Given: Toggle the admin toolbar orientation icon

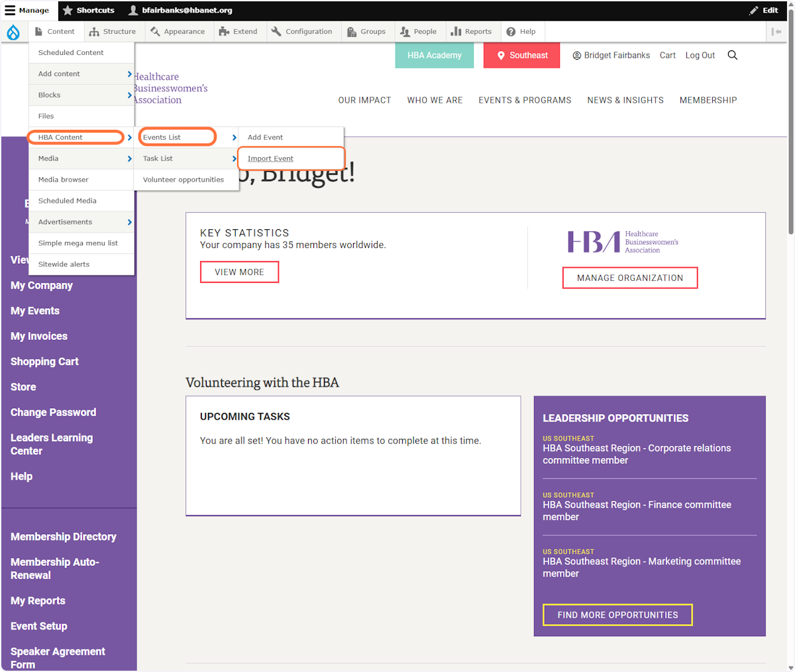Looking at the screenshot, I should (x=776, y=31).
